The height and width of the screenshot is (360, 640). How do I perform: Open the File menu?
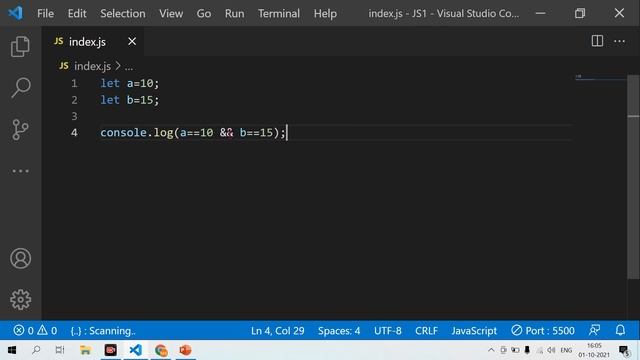(45, 13)
